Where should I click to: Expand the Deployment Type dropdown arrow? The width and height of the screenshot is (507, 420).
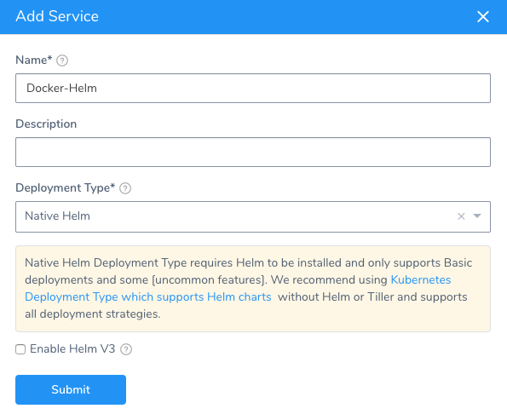point(477,216)
